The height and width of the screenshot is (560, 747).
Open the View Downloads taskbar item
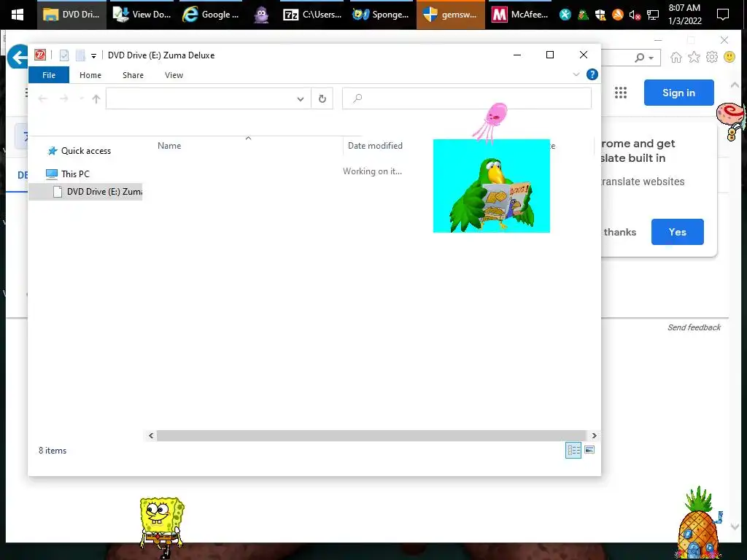click(142, 15)
